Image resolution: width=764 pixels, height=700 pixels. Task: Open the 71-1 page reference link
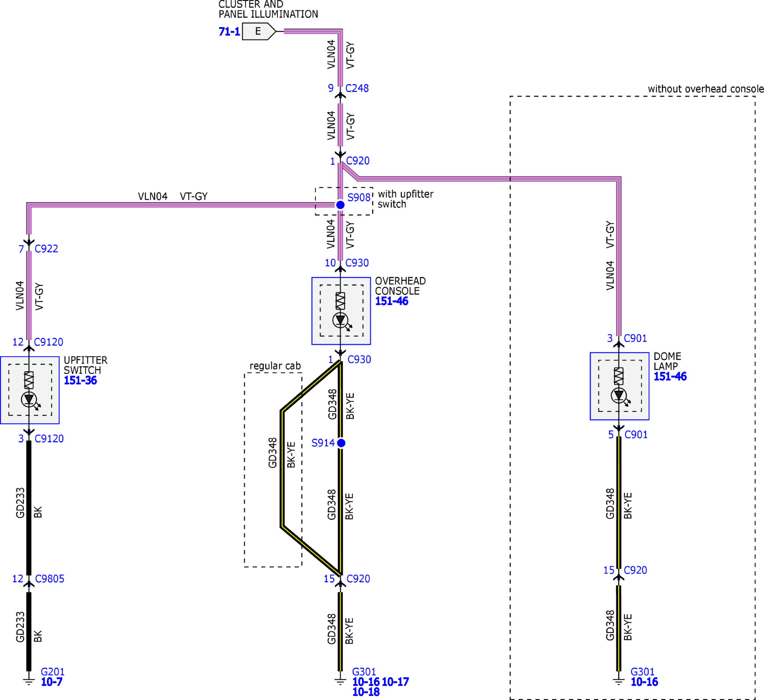[x=229, y=32]
